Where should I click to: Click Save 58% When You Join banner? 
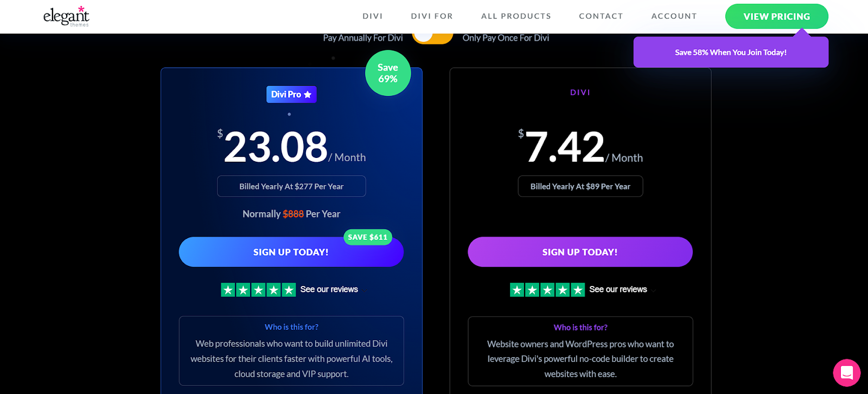tap(731, 52)
